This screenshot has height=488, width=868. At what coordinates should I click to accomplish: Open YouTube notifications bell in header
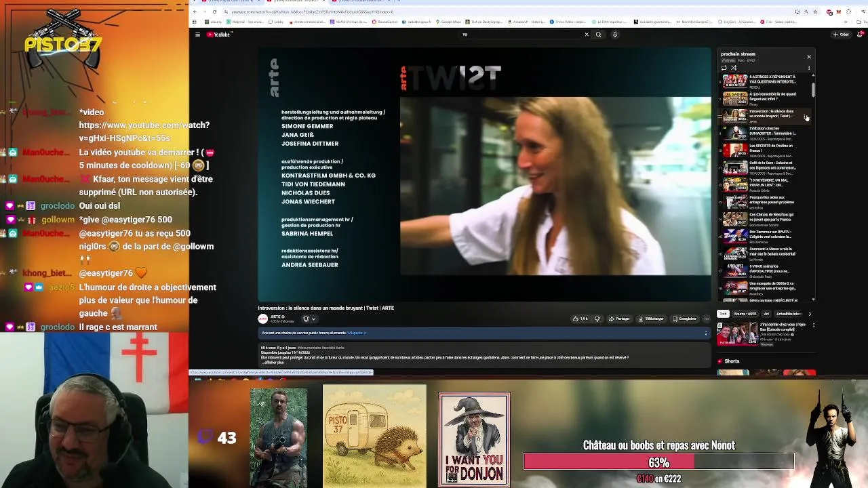click(861, 35)
